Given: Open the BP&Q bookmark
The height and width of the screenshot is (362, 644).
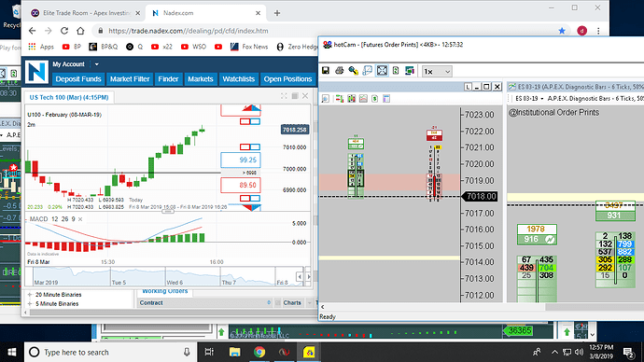Looking at the screenshot, I should pos(104,47).
